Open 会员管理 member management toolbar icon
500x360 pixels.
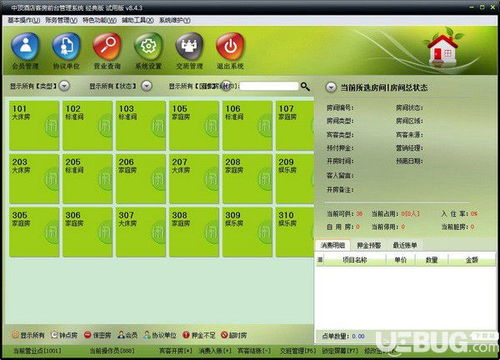(25, 51)
